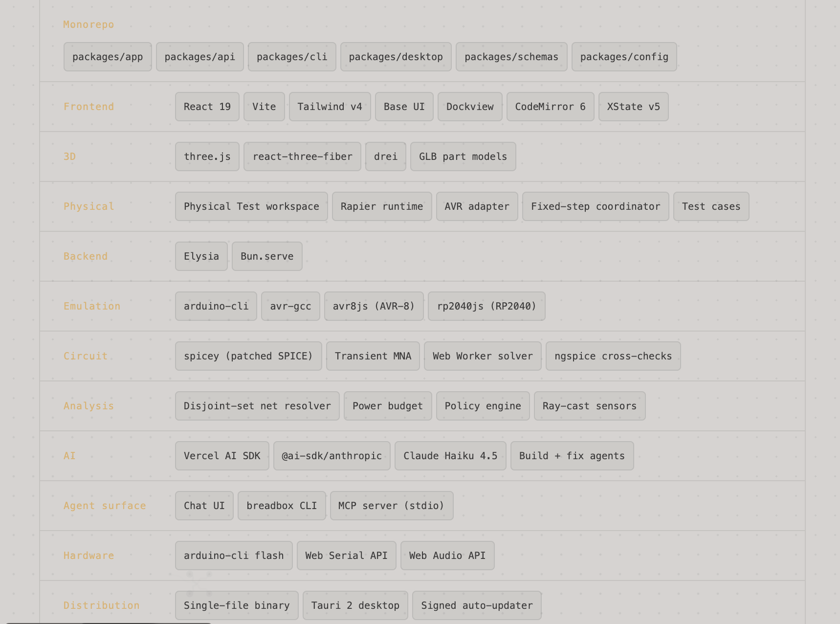Click the Dockview tag
This screenshot has width=840, height=624.
tap(470, 107)
